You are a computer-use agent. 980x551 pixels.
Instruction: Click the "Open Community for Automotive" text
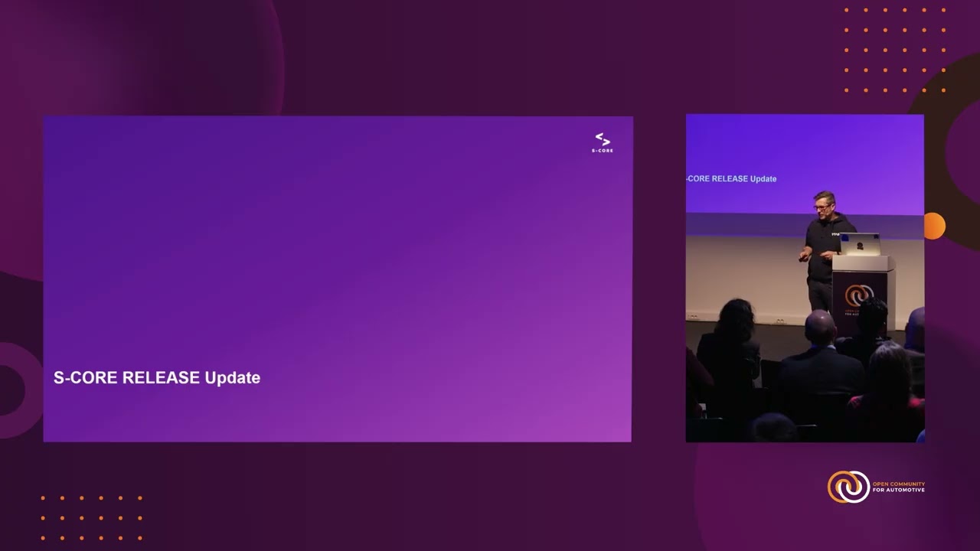click(899, 487)
